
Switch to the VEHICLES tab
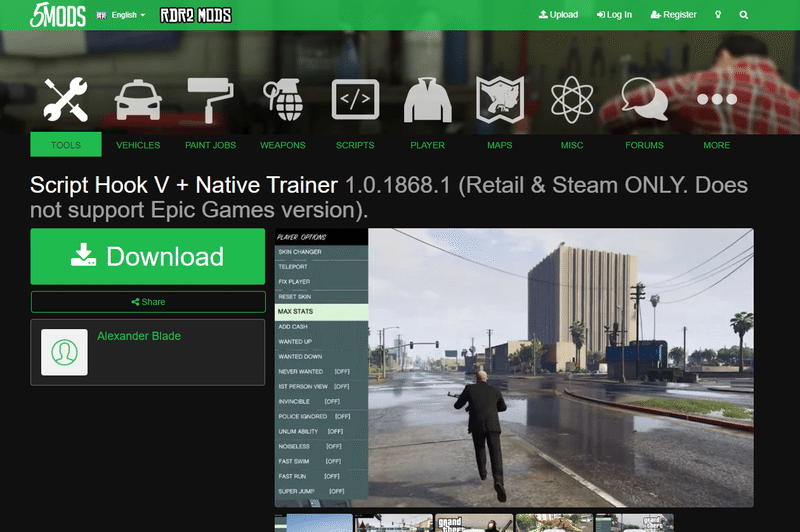pos(138,145)
